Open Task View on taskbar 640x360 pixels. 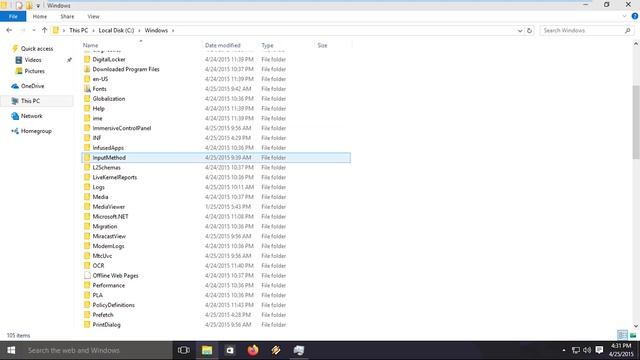point(184,350)
